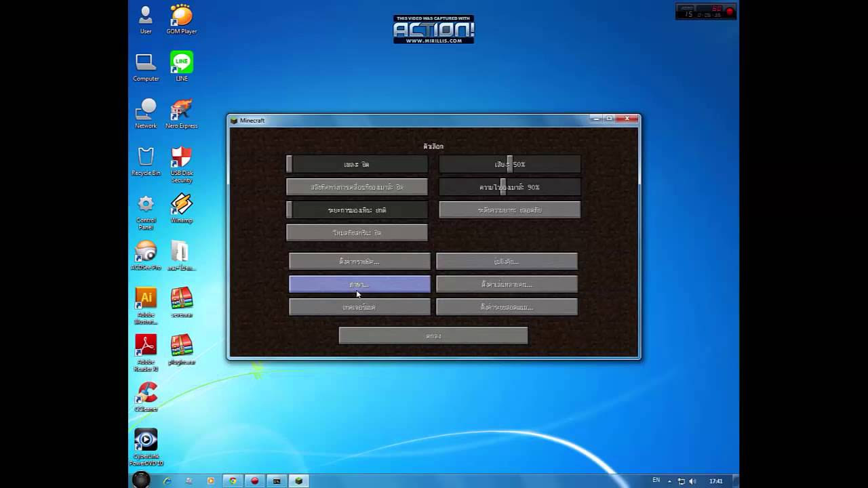Open Minecraft video settings button
868x488 pixels.
point(360,261)
